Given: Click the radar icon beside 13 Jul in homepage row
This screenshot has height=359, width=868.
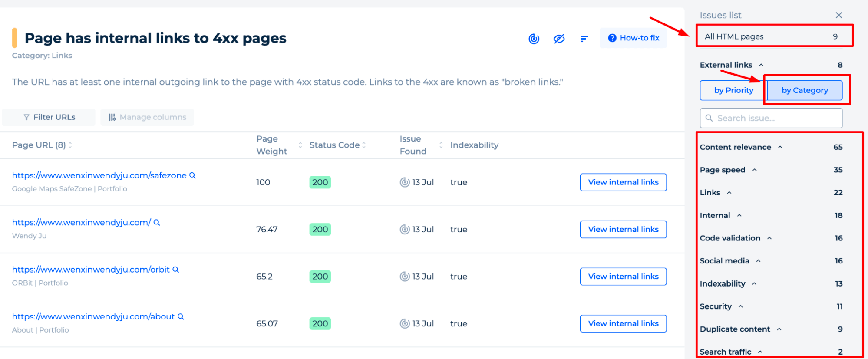Looking at the screenshot, I should pyautogui.click(x=405, y=229).
